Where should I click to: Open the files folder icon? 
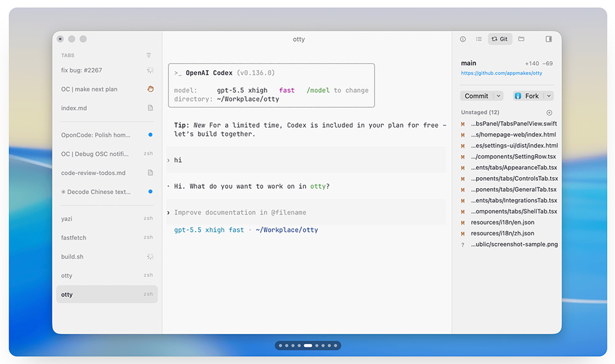[x=522, y=39]
